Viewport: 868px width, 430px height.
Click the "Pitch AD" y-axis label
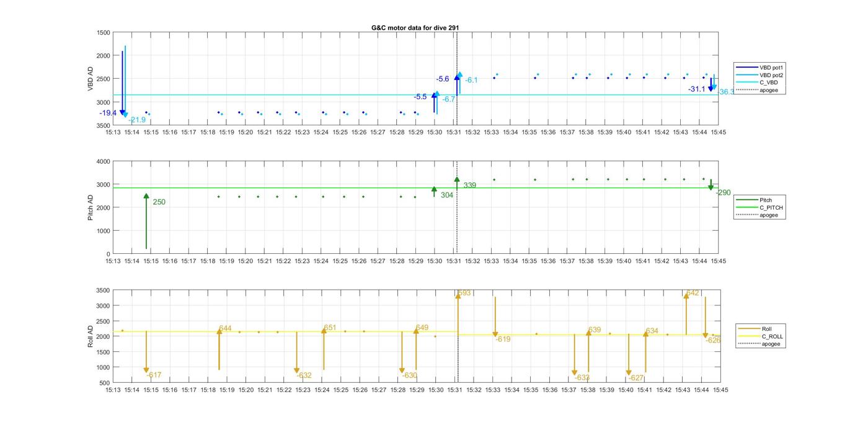click(x=91, y=207)
